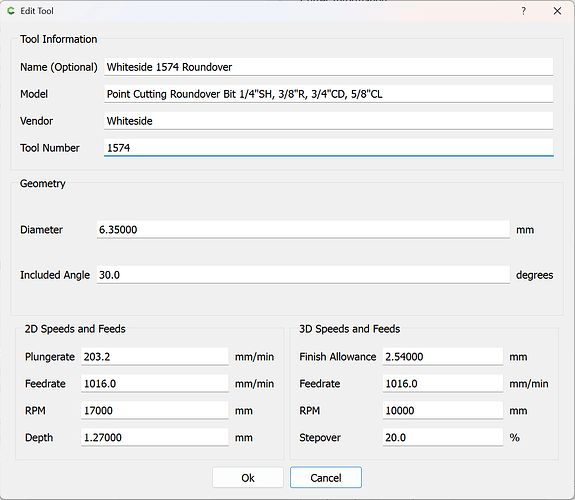This screenshot has width=575, height=500.
Task: Confirm changes with the Ok button
Action: point(248,478)
